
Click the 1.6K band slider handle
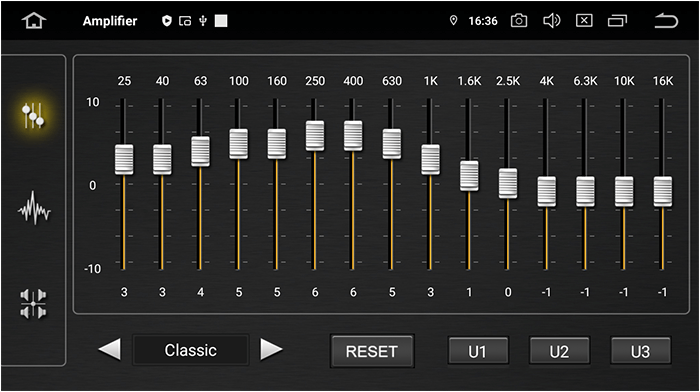point(469,176)
